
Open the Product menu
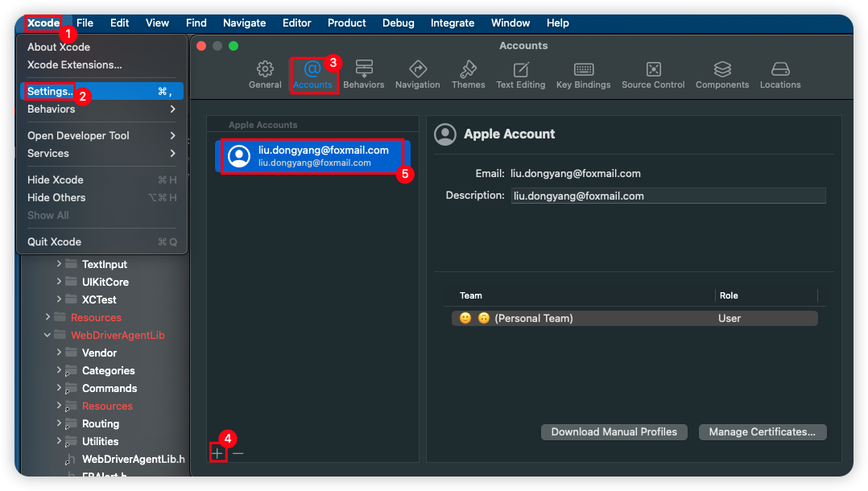click(347, 23)
